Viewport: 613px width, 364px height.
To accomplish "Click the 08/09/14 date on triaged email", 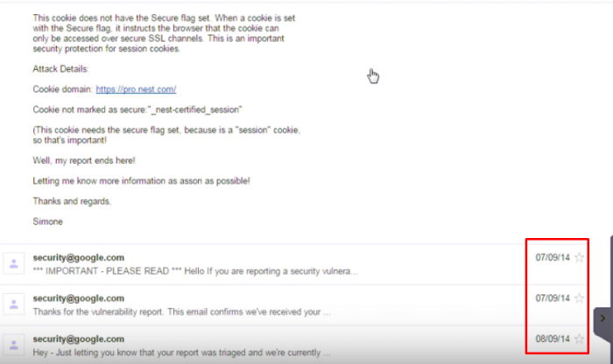I will [x=553, y=339].
